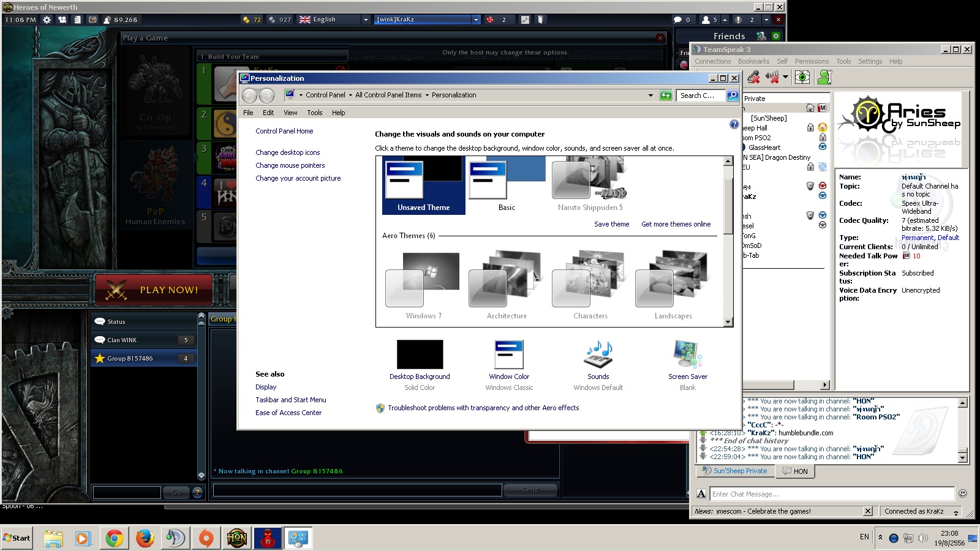The image size is (980, 551).
Task: Open the TeamSpeak emoticon smiley picker
Action: (x=963, y=493)
